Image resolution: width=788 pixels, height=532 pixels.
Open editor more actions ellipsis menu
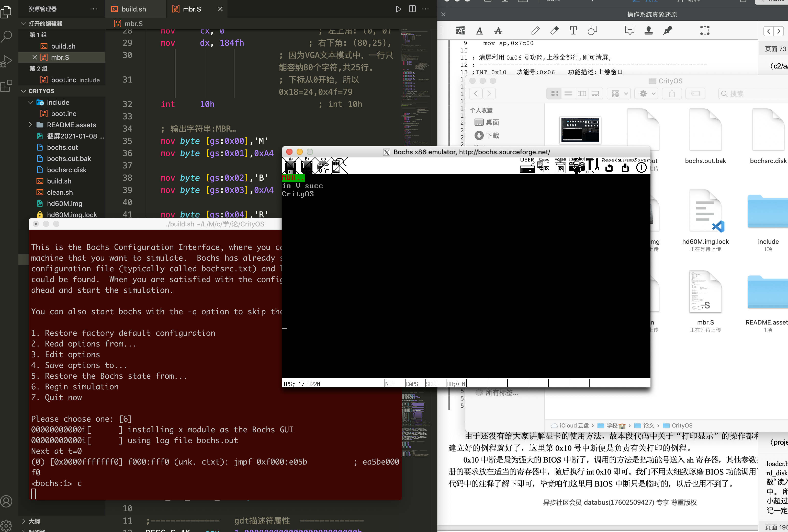[425, 9]
